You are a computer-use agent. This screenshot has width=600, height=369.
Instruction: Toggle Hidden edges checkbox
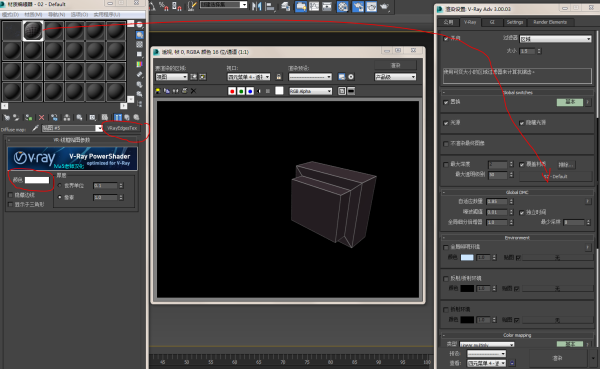pyautogui.click(x=10, y=195)
